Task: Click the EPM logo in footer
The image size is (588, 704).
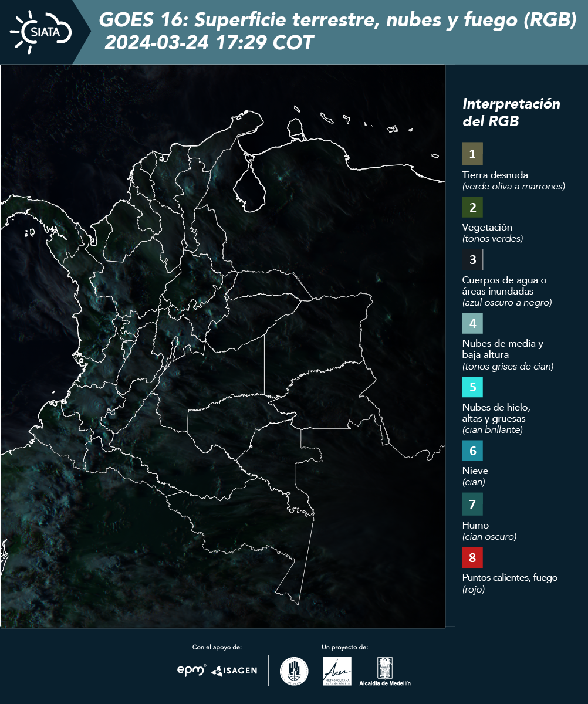Action: pyautogui.click(x=192, y=669)
